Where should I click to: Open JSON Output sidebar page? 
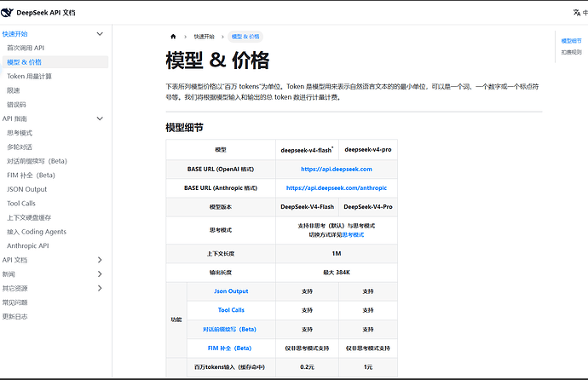coord(27,189)
